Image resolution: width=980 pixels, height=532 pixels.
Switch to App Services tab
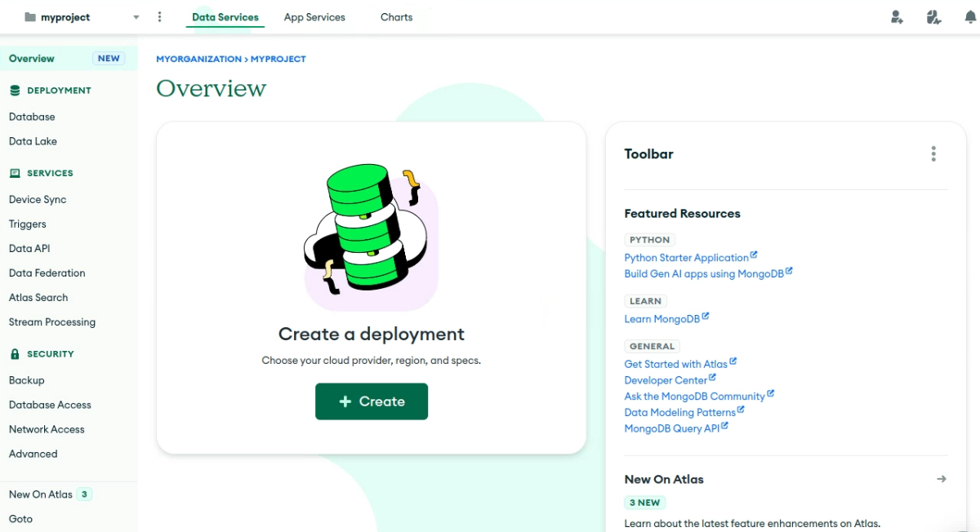point(314,17)
